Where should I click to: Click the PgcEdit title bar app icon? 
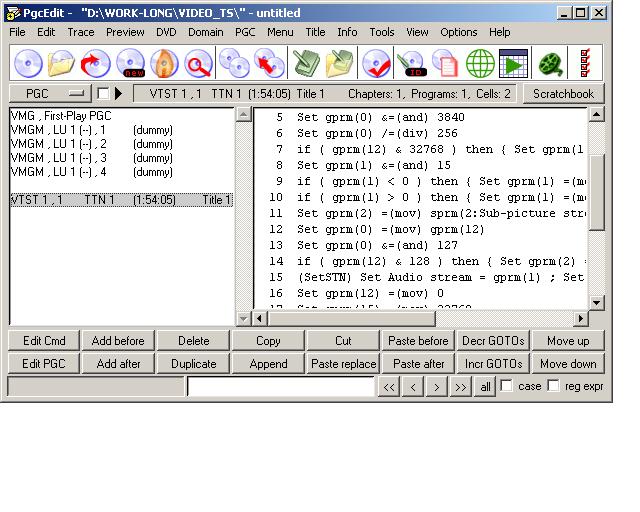(13, 13)
